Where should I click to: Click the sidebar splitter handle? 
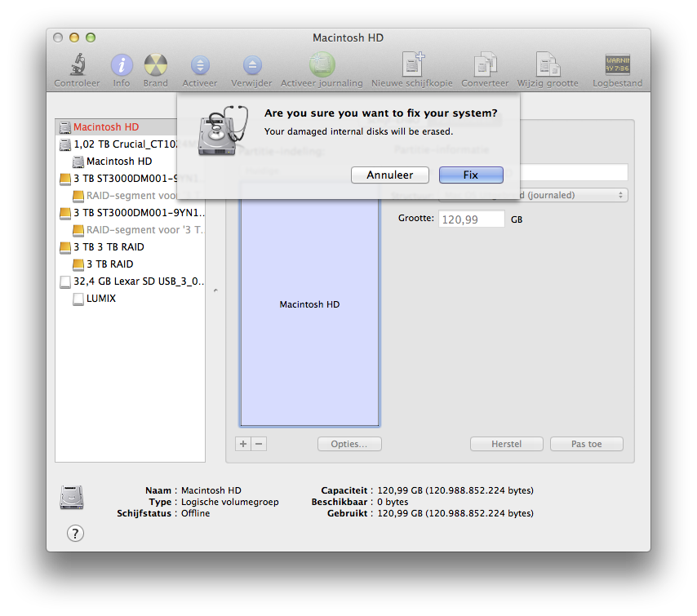pyautogui.click(x=215, y=290)
